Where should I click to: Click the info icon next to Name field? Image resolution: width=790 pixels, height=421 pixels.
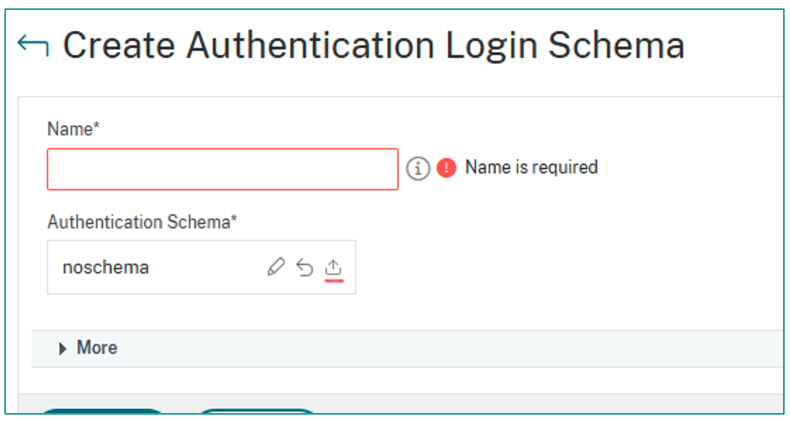(418, 168)
